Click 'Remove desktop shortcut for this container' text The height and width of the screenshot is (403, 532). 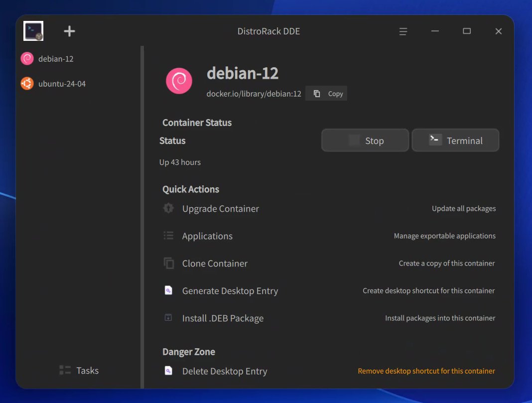[426, 371]
